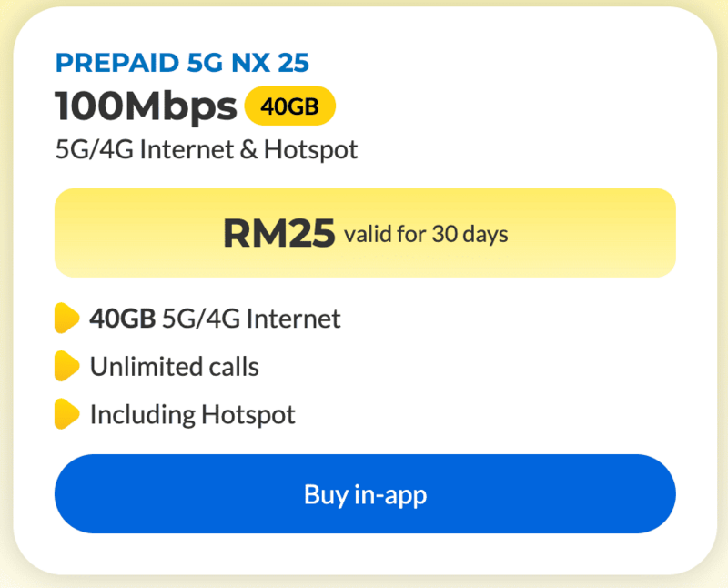The image size is (728, 588).
Task: Click the 100Mbps speed heading
Action: tap(146, 106)
